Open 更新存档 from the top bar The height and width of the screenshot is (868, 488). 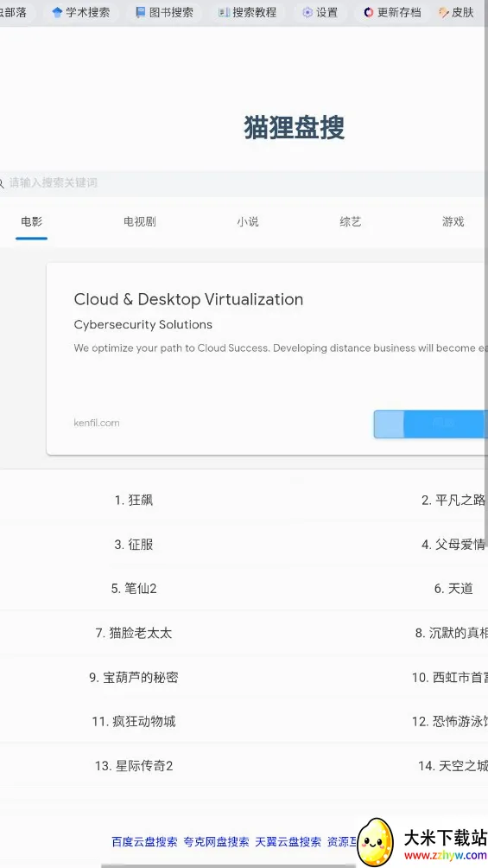[392, 12]
